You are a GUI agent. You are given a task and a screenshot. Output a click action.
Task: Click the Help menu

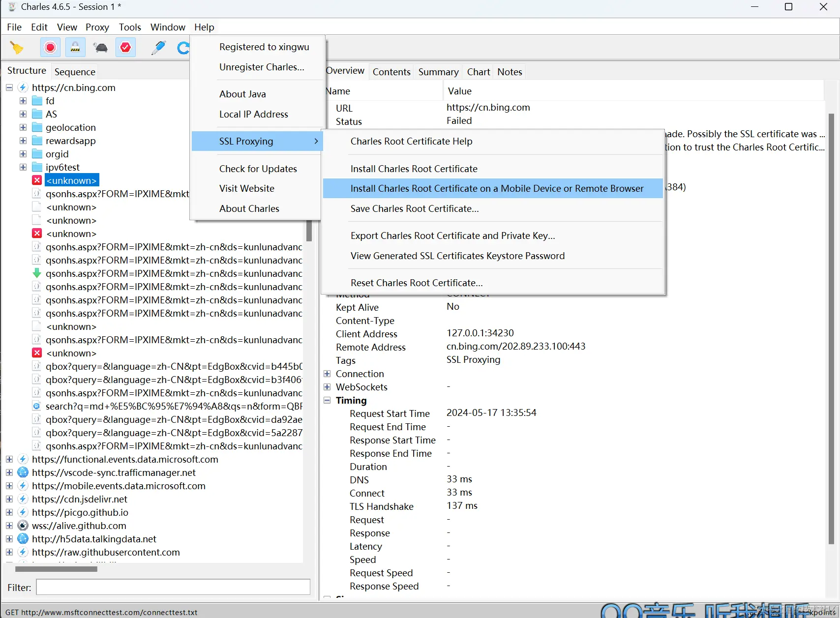(204, 27)
